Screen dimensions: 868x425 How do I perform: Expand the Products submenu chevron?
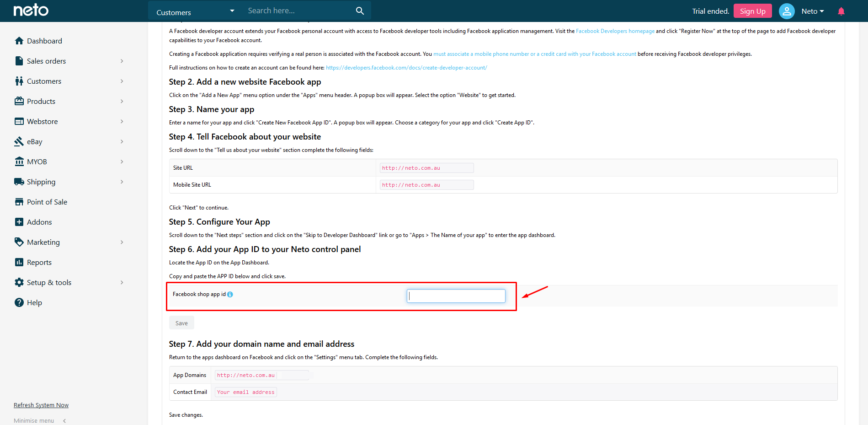click(x=122, y=101)
